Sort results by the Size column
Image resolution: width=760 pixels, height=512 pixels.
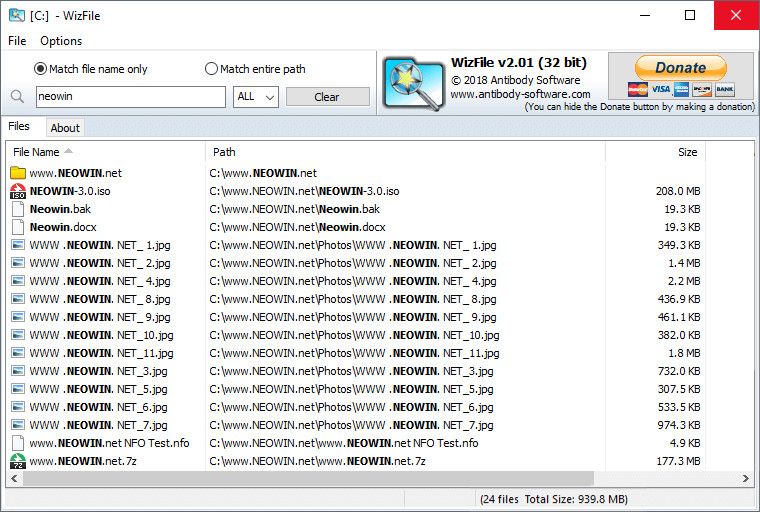(x=687, y=152)
